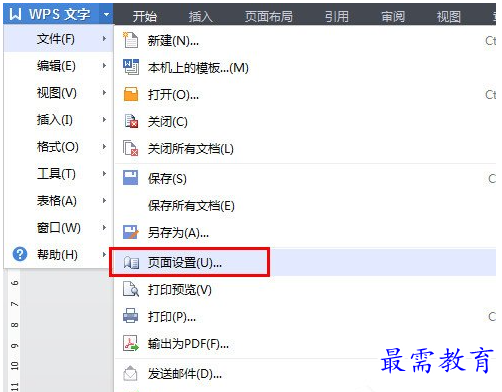Open the 表格(A) menu

click(58, 200)
